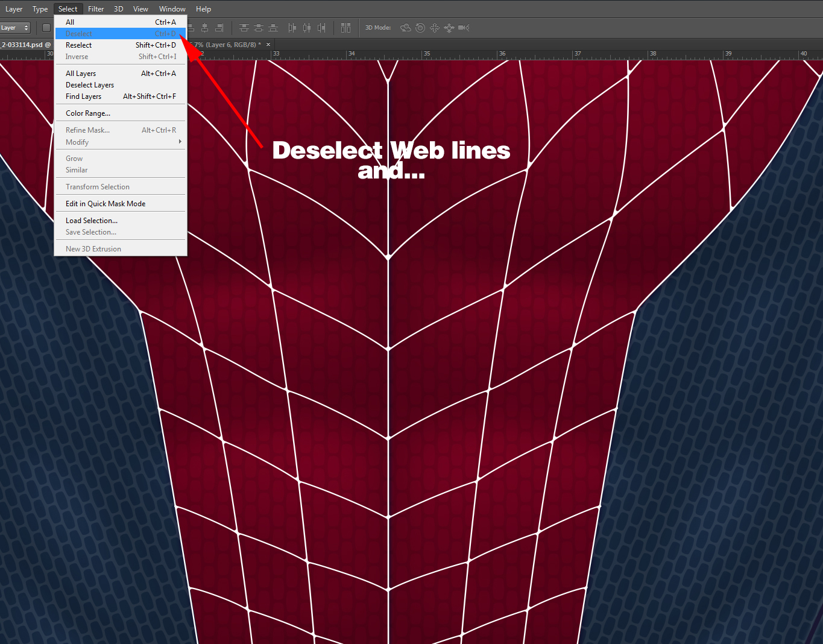
Task: Choose Deselect Layers menu entry
Action: point(121,85)
